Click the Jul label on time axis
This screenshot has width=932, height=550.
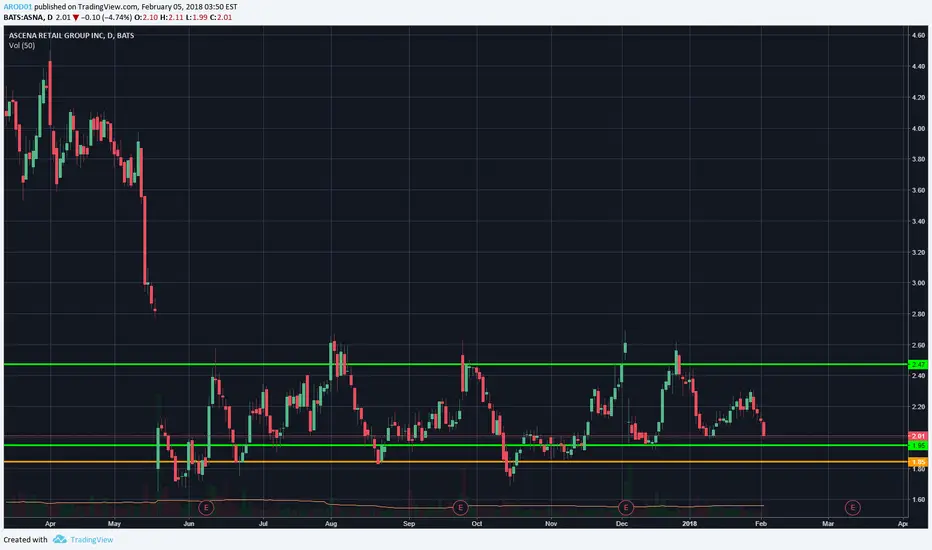tap(263, 524)
